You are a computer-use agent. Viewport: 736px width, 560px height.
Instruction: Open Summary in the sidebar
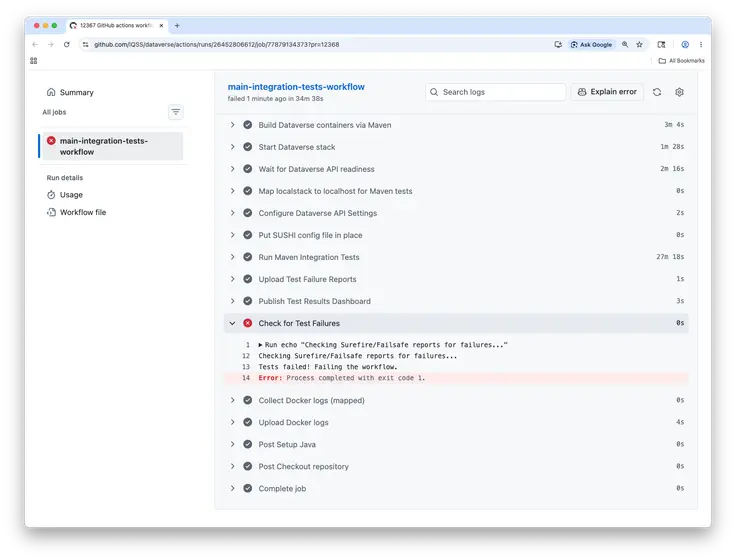[x=70, y=92]
